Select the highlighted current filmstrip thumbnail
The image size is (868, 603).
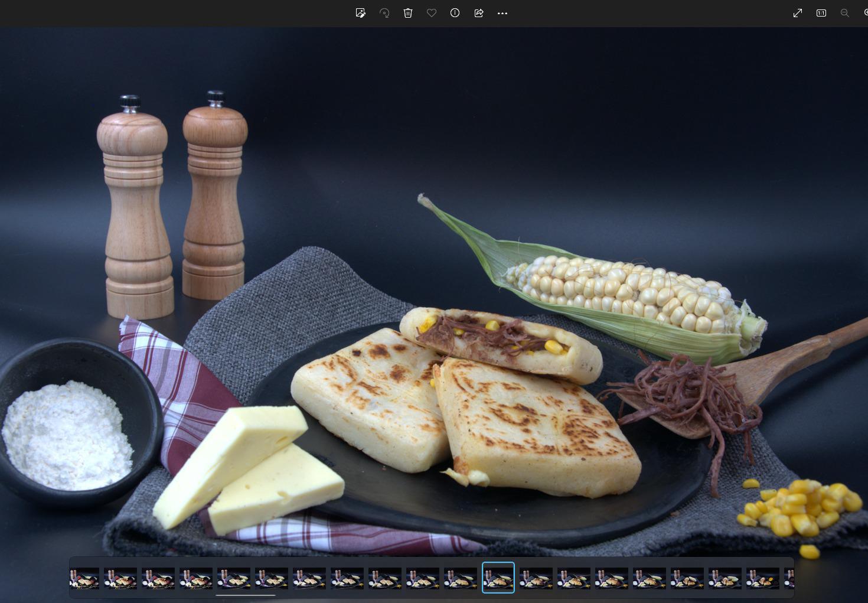click(498, 578)
